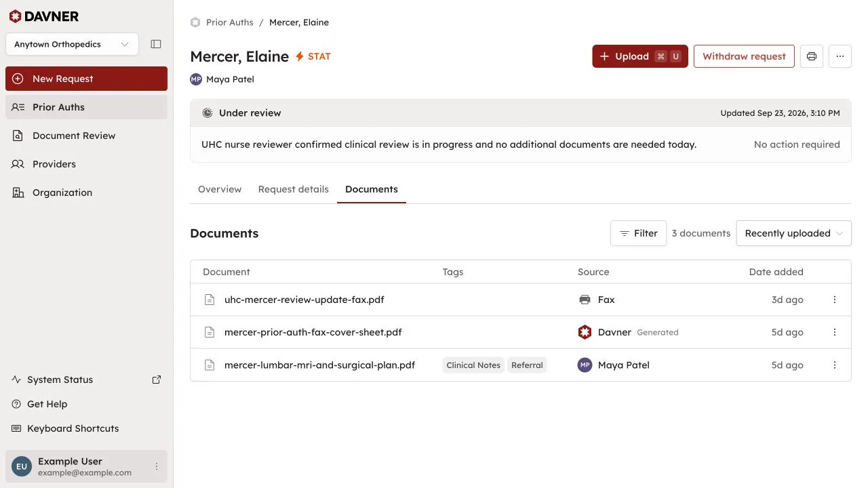Follow the Prior Auths breadcrumb link
This screenshot has width=868, height=488.
pos(230,22)
